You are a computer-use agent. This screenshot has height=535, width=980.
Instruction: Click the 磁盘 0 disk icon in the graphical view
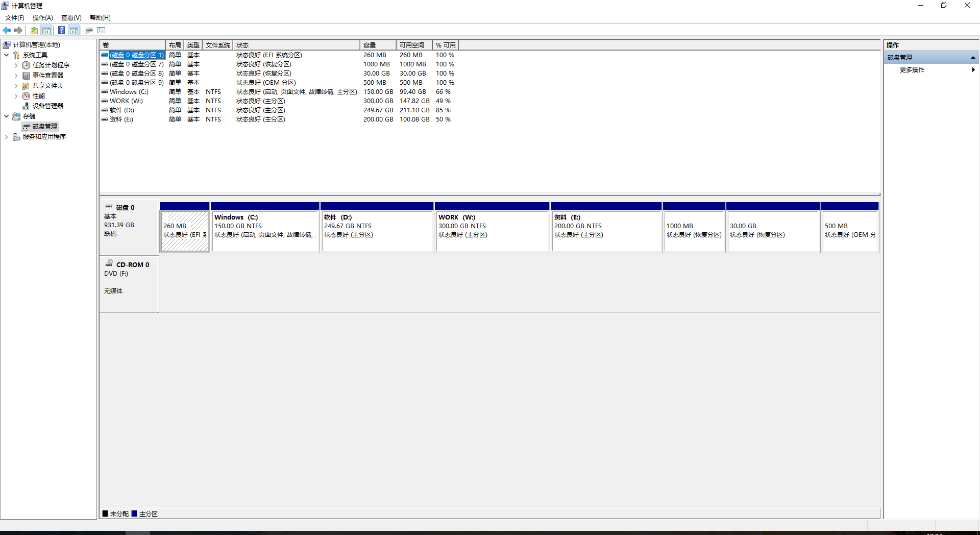pyautogui.click(x=109, y=207)
